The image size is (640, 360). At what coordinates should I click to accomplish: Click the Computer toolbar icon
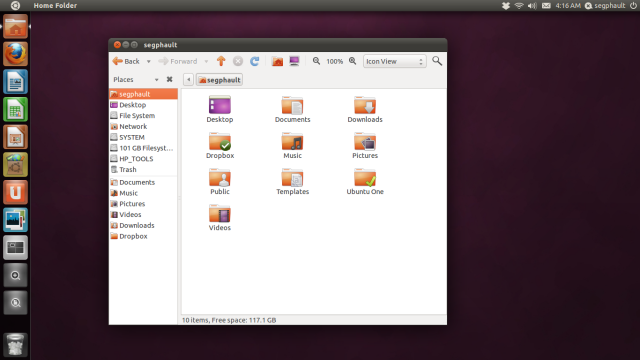tap(294, 61)
